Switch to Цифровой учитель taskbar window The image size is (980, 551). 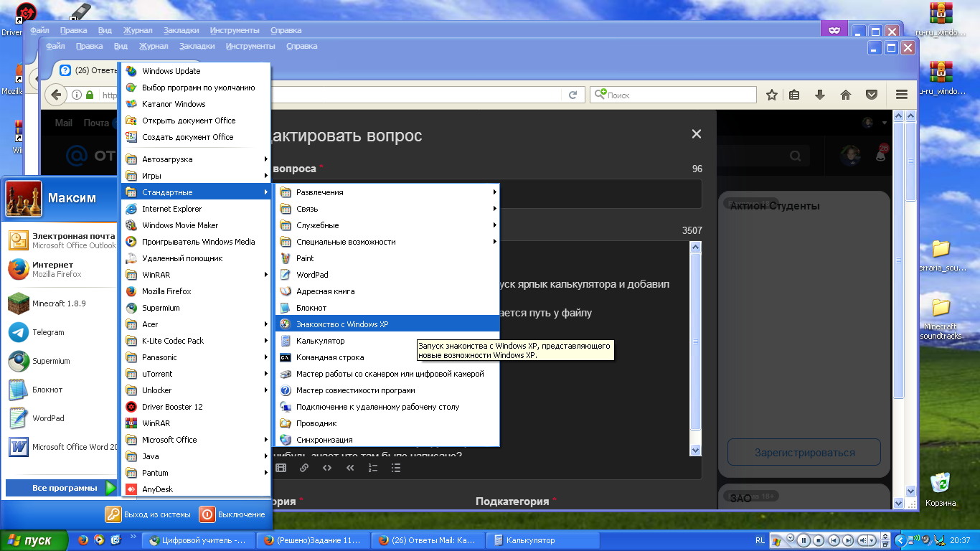(x=199, y=540)
